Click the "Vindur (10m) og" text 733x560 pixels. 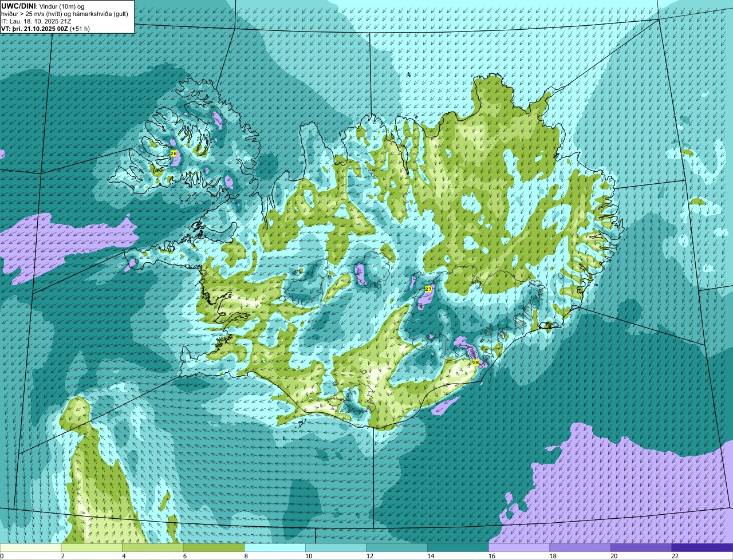[x=61, y=6]
